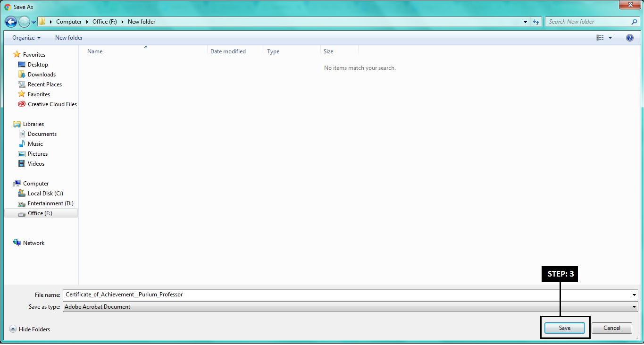Viewport: 644px width, 345px height.
Task: Open the Favorites item under Recent Places
Action: (39, 94)
